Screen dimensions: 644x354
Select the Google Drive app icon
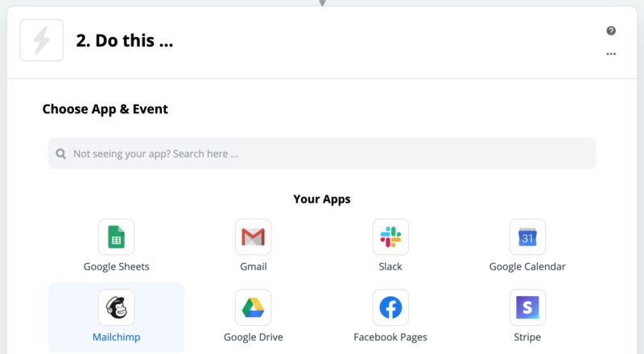pos(253,307)
